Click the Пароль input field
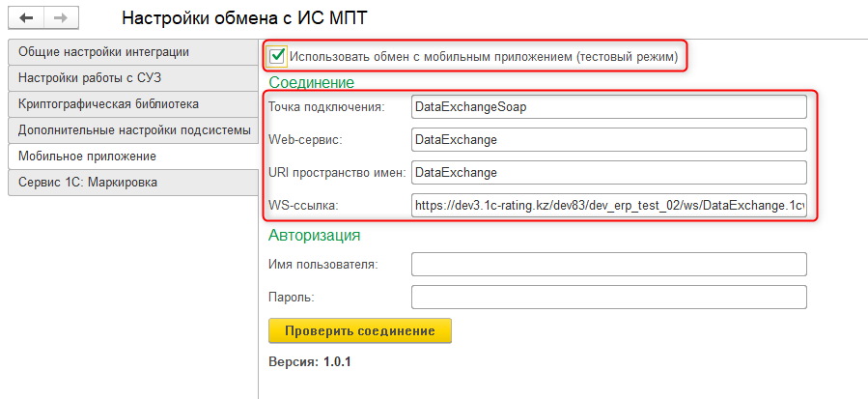Screen dimensions: 868x399 (609, 297)
